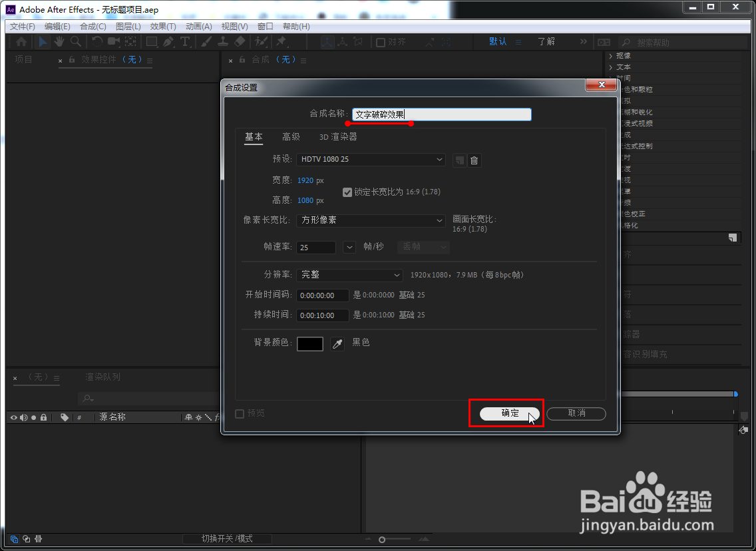Select the Selection arrow tool
The height and width of the screenshot is (551, 756).
tap(43, 42)
